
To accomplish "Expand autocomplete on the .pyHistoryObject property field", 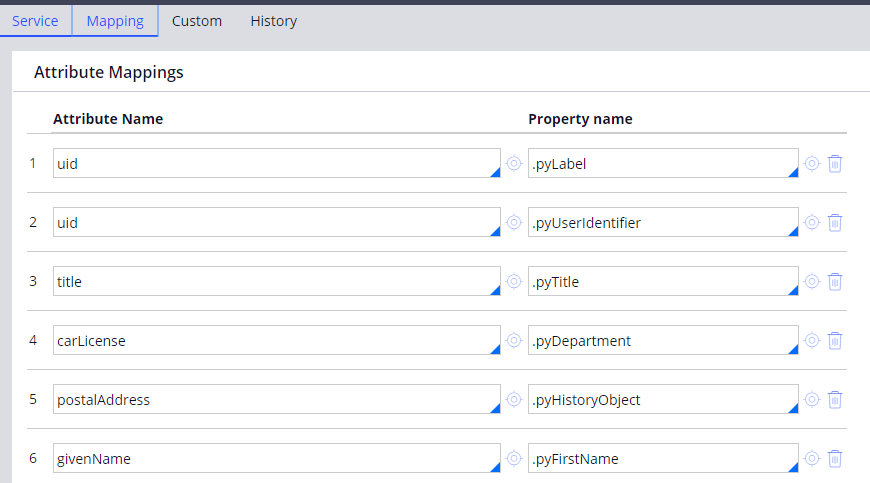I will [x=793, y=408].
